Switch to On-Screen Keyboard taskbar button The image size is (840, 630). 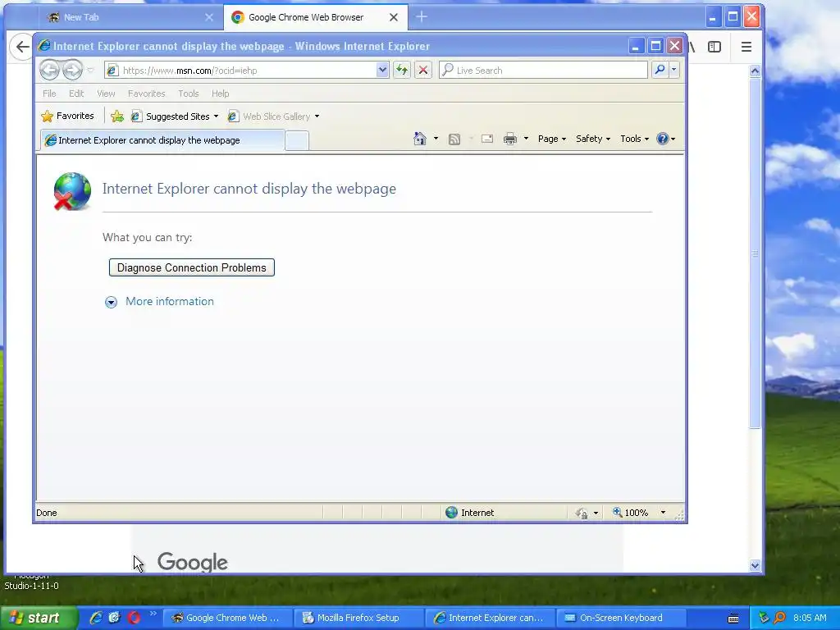pos(621,618)
